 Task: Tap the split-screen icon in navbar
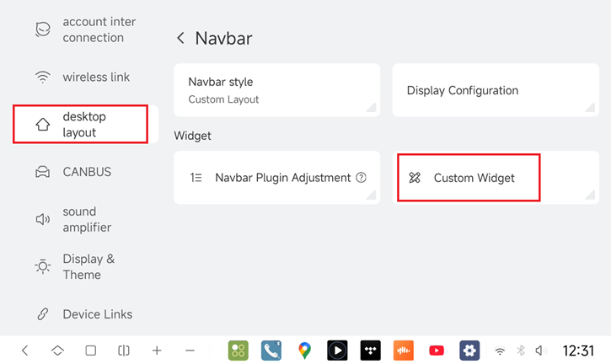coord(124,351)
